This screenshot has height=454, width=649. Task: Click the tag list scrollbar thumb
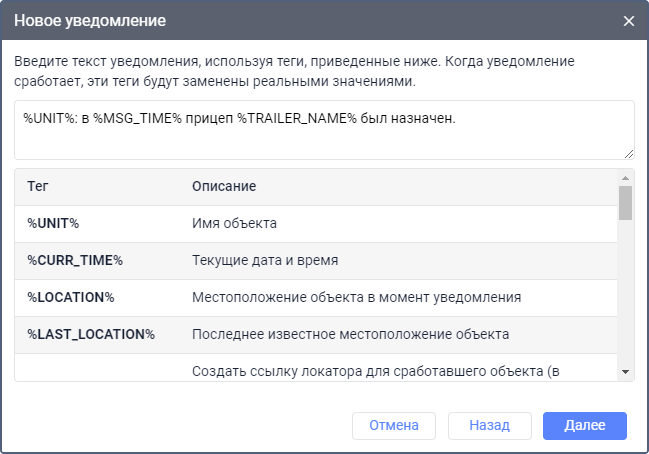626,202
